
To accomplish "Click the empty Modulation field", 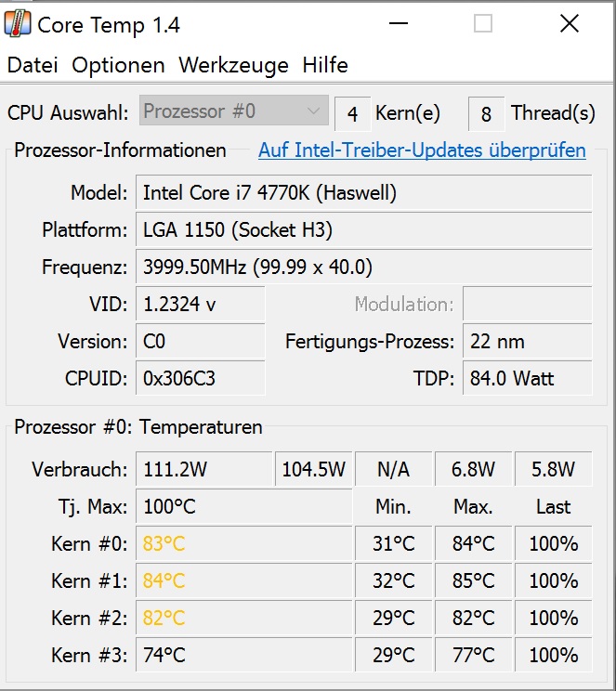I will (x=528, y=304).
